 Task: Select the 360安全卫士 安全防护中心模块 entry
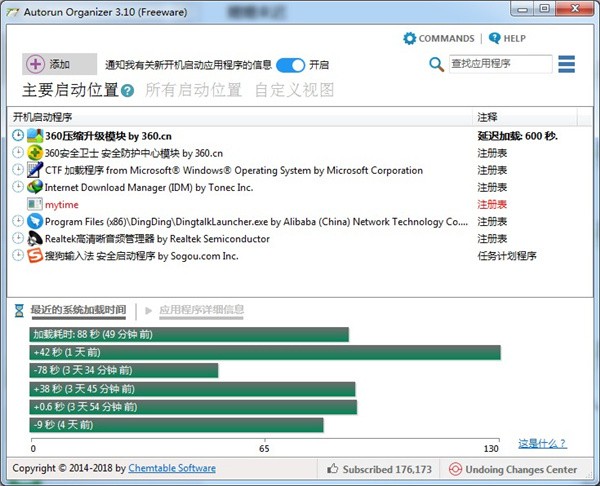134,153
